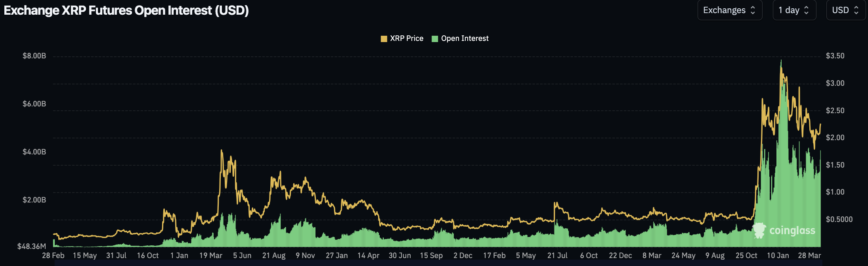Click the 6 Oct date label
The width and height of the screenshot is (868, 266).
(589, 256)
